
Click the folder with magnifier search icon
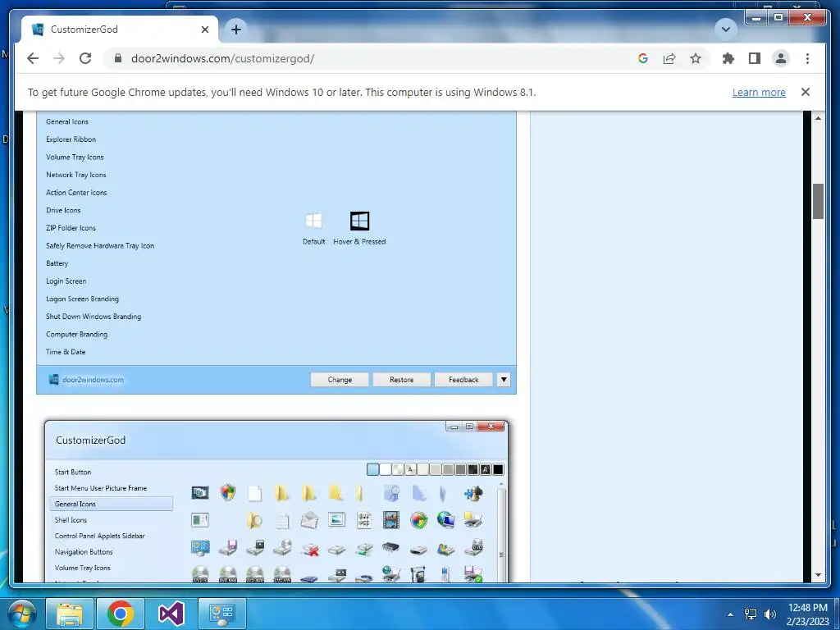(x=255, y=519)
